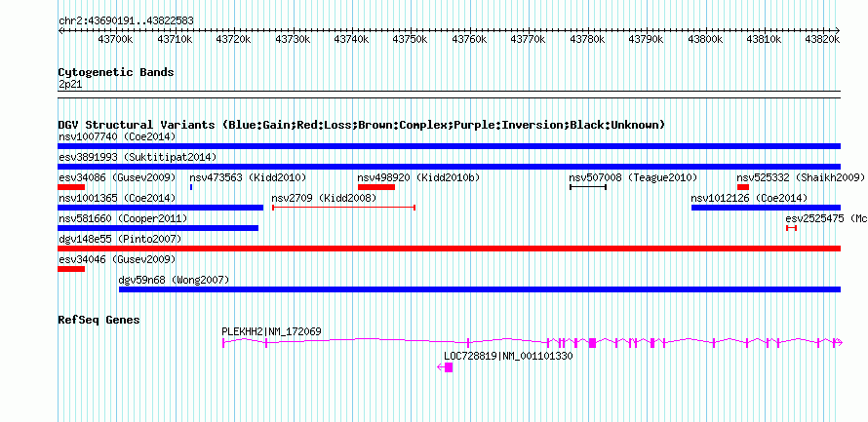868x422 pixels.
Task: Click the thin red span under nsv2709
Action: click(343, 208)
